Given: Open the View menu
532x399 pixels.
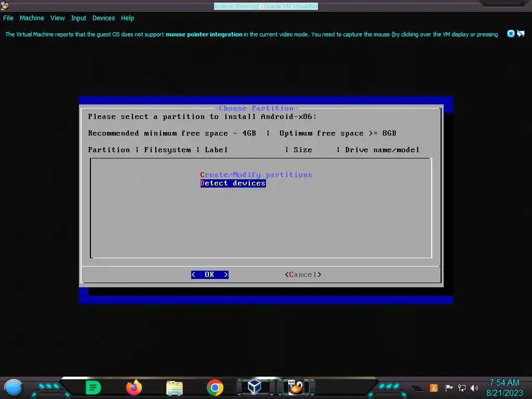Looking at the screenshot, I should (x=57, y=18).
